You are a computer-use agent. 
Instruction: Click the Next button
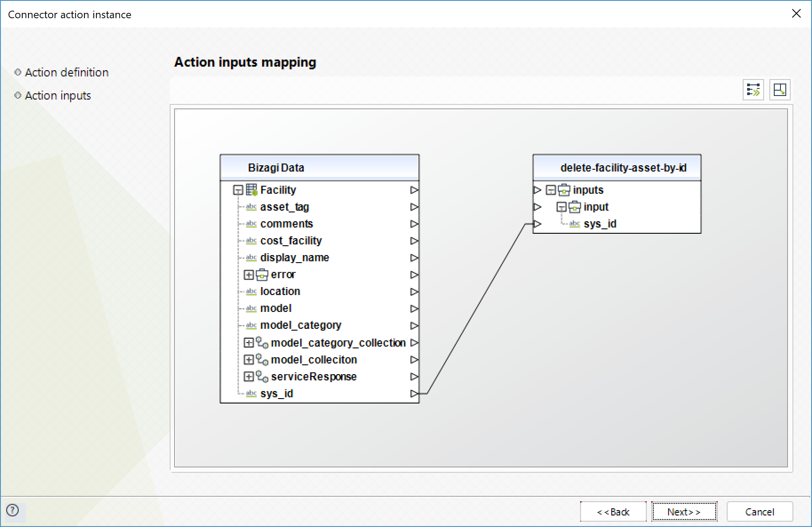click(684, 512)
